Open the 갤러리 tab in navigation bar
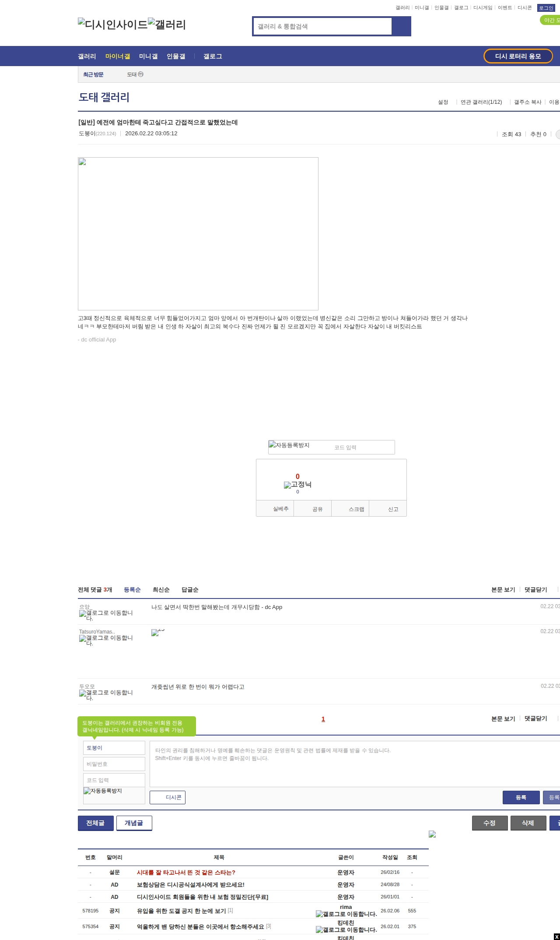This screenshot has width=560, height=940. click(x=87, y=56)
